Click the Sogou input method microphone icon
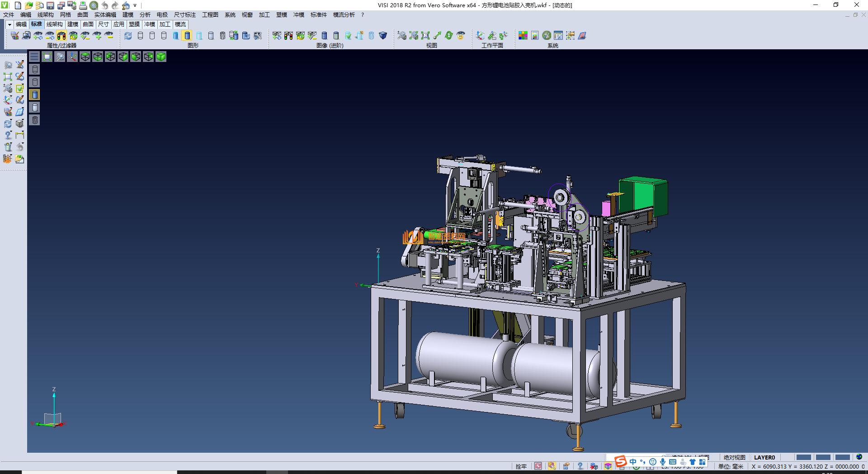 point(662,462)
